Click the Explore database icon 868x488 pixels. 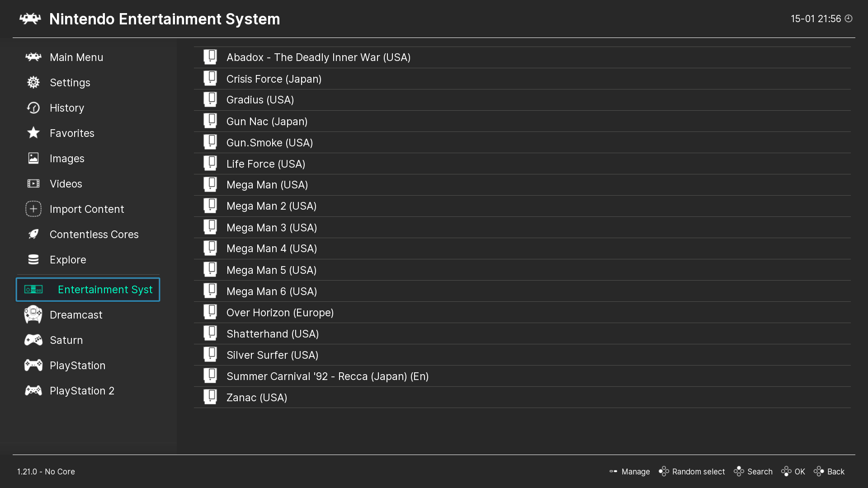[x=33, y=259]
